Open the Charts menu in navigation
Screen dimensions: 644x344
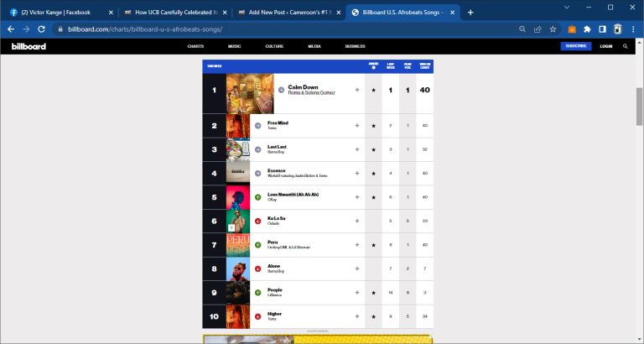tap(195, 47)
